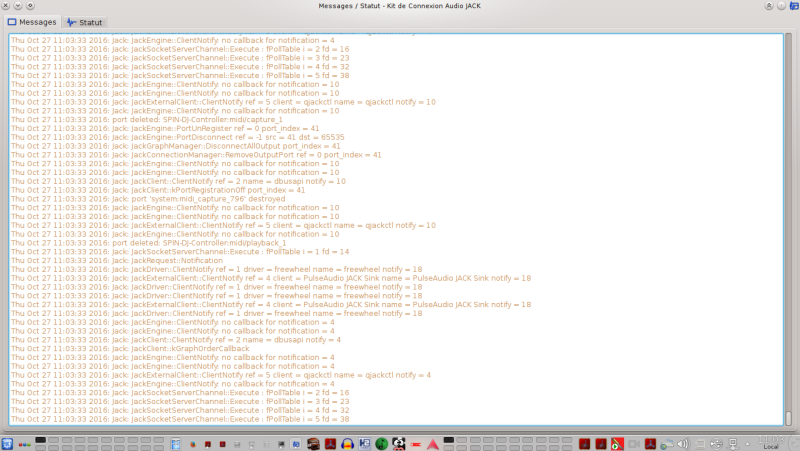Click the flat red bar taskbar icon
Viewport: 800px width, 451px height.
point(416,444)
